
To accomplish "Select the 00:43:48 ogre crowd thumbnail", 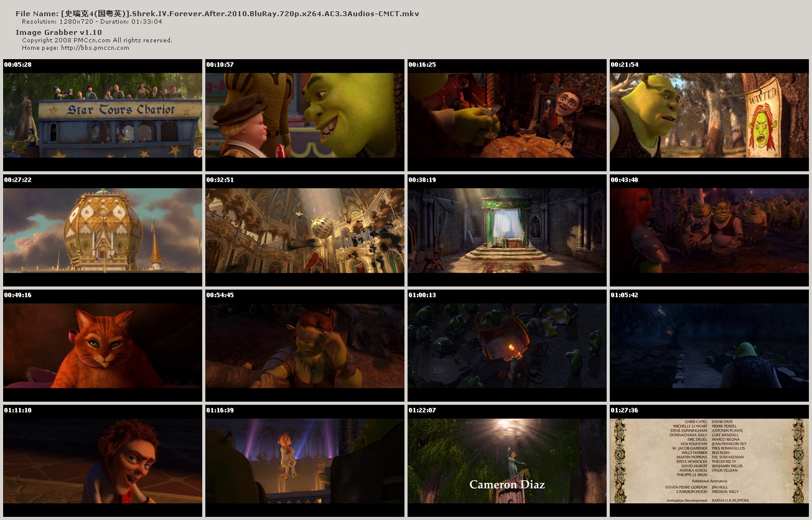I will pyautogui.click(x=709, y=230).
